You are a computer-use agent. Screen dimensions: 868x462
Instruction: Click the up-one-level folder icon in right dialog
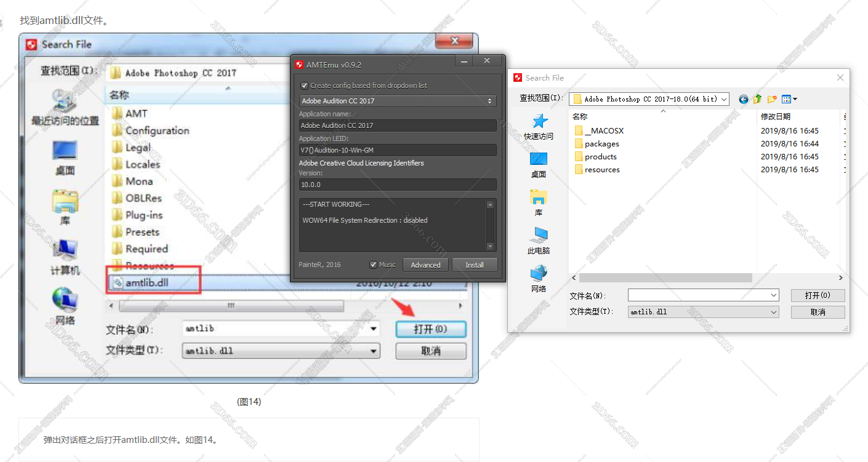[x=758, y=99]
